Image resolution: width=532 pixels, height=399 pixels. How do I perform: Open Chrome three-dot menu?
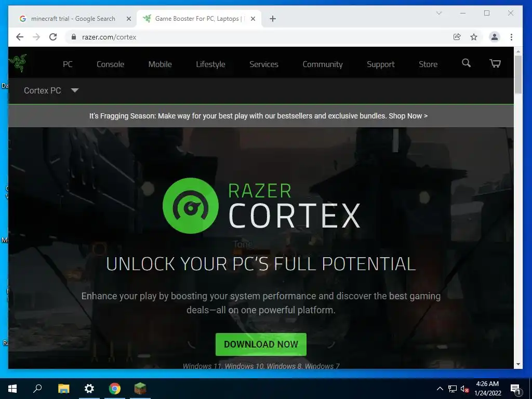tap(511, 37)
